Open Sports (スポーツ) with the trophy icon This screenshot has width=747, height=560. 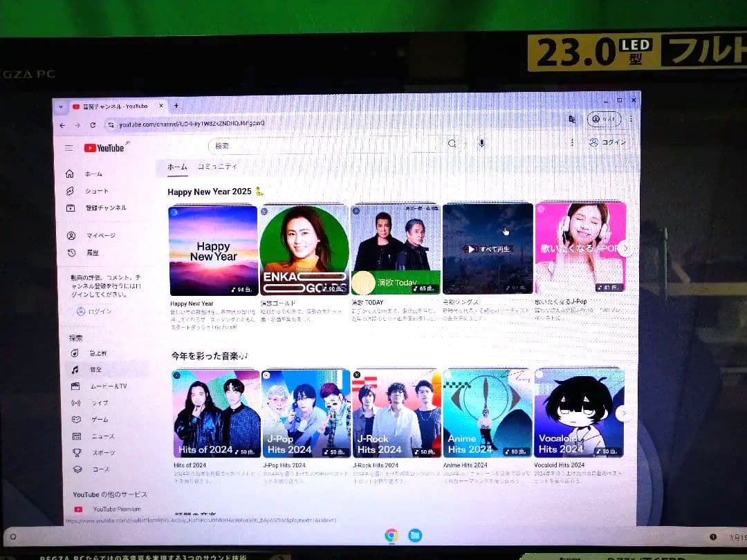click(102, 453)
